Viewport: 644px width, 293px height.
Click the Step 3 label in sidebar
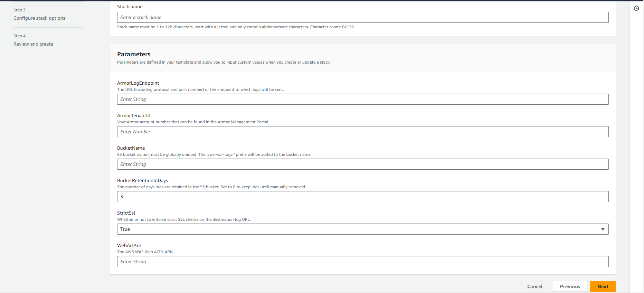19,10
